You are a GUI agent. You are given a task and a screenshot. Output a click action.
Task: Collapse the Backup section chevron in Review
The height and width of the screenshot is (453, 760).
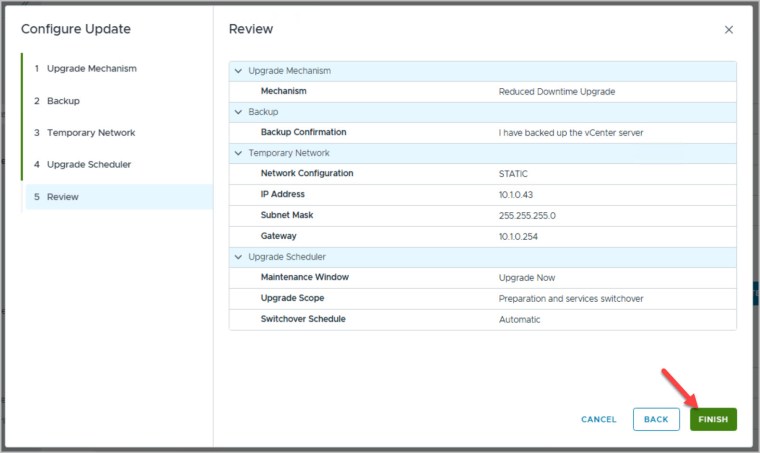click(x=238, y=112)
